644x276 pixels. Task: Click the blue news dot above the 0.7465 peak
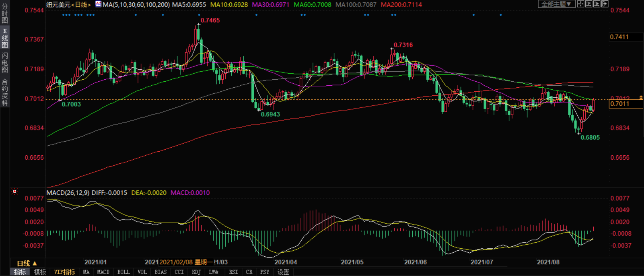[200, 15]
